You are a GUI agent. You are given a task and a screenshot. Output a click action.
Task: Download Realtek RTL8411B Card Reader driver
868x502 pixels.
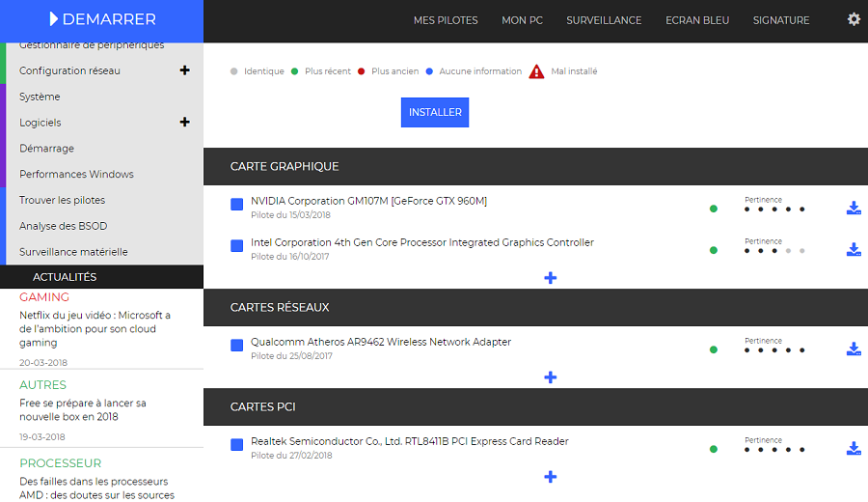pos(854,448)
